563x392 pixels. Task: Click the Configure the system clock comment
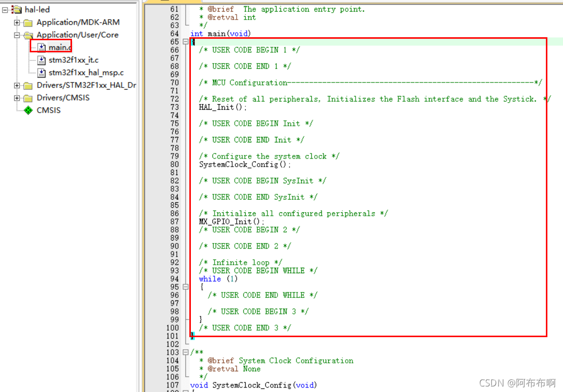(x=269, y=156)
